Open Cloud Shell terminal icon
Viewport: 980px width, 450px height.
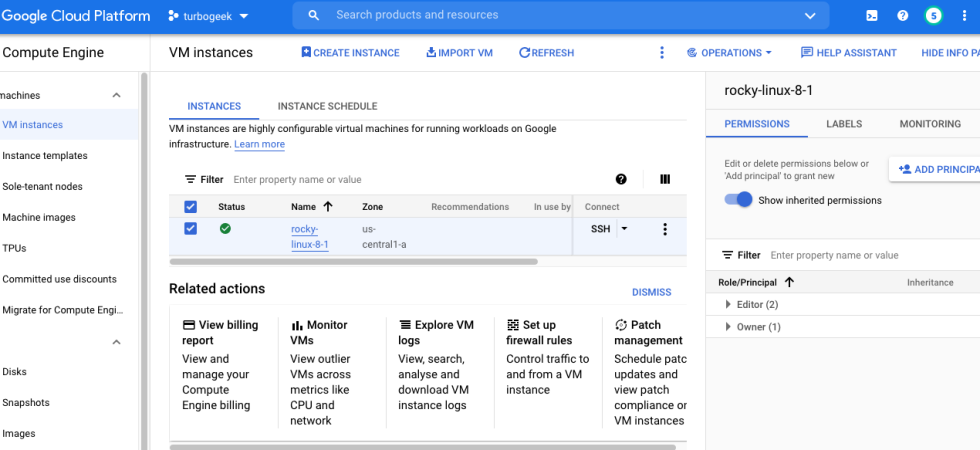pyautogui.click(x=872, y=16)
